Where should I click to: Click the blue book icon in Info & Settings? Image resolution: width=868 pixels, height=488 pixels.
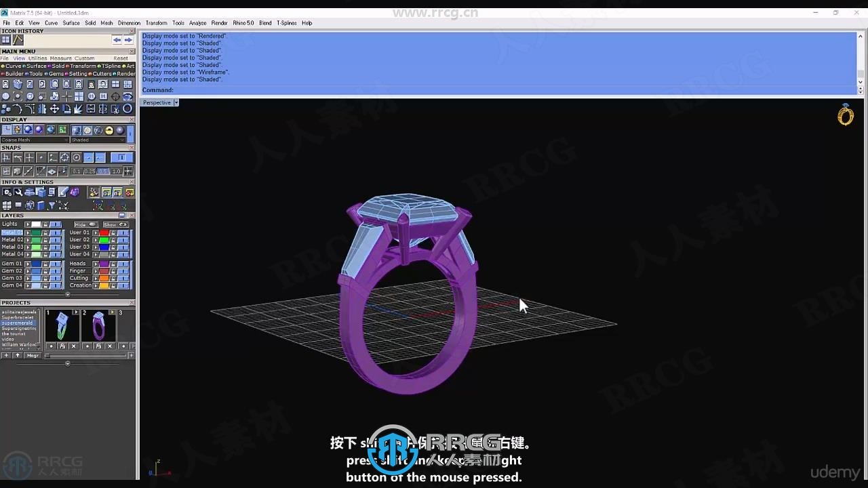(41, 205)
